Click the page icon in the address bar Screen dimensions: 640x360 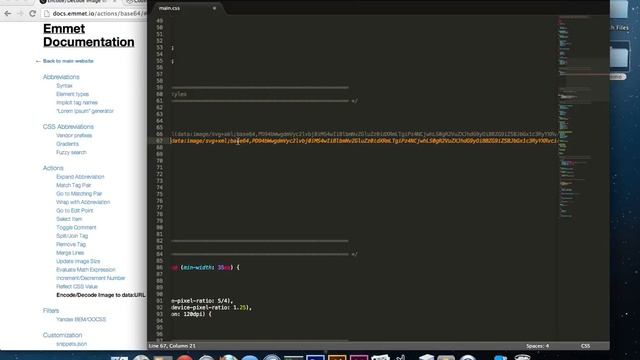47,13
